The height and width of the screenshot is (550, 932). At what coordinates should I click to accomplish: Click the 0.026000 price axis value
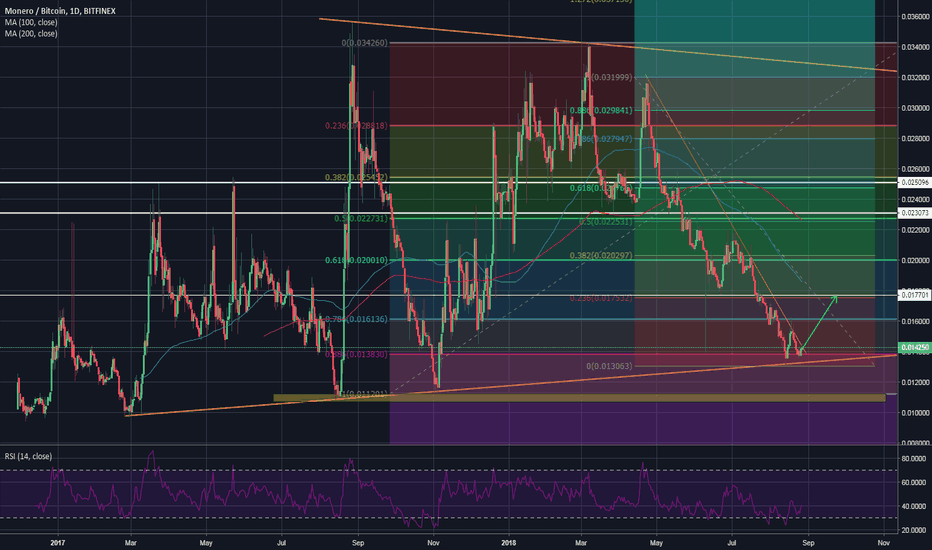pyautogui.click(x=915, y=169)
